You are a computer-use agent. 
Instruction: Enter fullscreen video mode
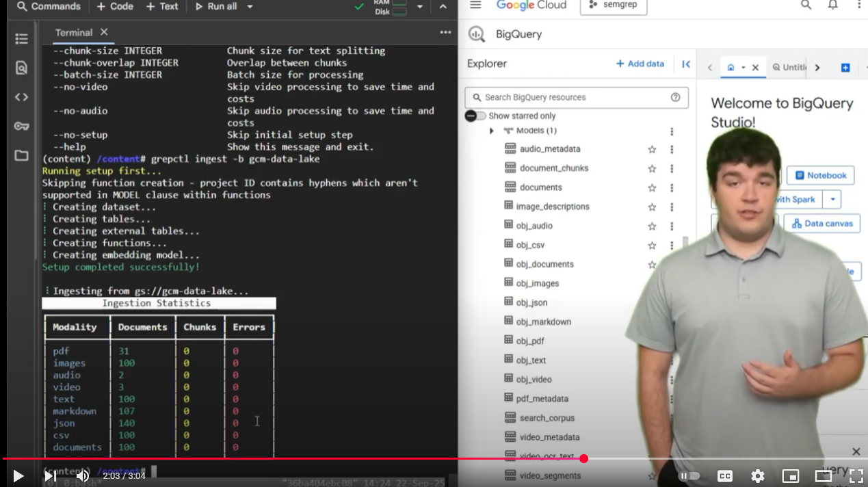(x=856, y=476)
